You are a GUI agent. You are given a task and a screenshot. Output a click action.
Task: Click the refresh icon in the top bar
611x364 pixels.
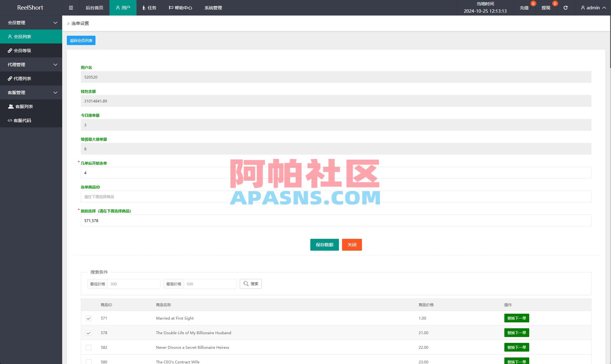(x=565, y=7)
